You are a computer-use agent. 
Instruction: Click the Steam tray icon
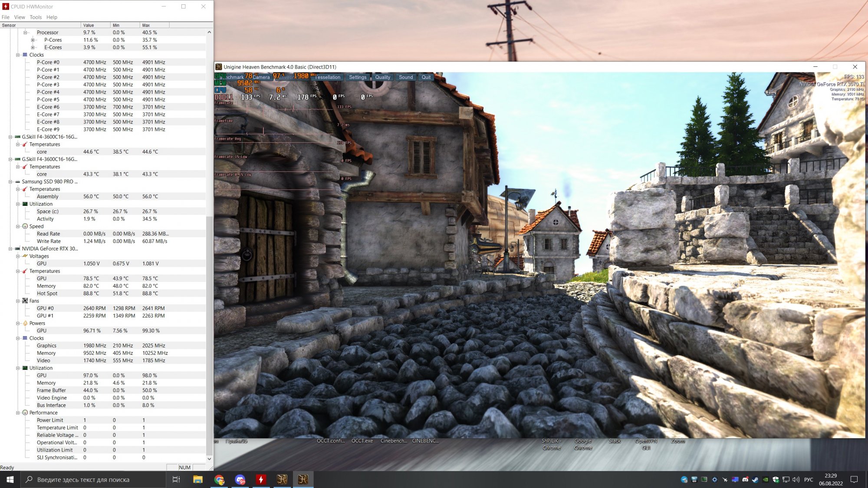coord(755,479)
